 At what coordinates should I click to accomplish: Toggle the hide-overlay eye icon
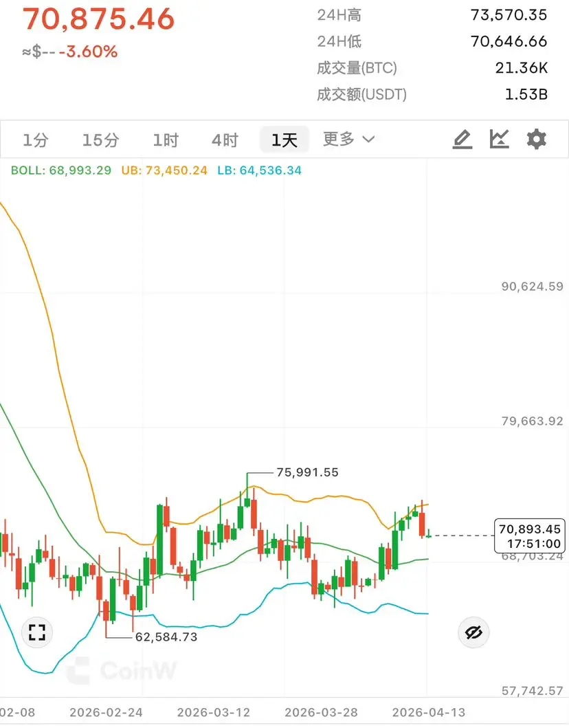click(x=473, y=632)
